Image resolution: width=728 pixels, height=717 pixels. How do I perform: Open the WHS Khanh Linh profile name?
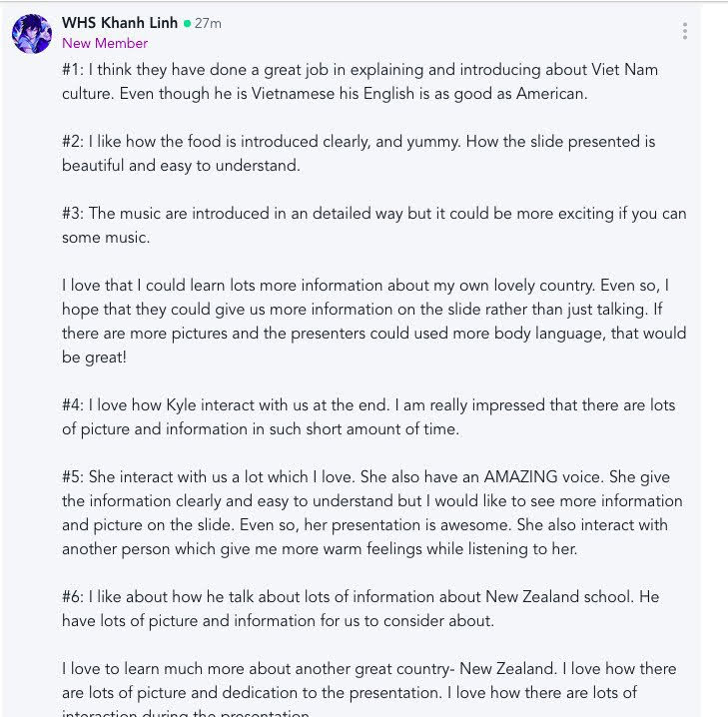[120, 22]
